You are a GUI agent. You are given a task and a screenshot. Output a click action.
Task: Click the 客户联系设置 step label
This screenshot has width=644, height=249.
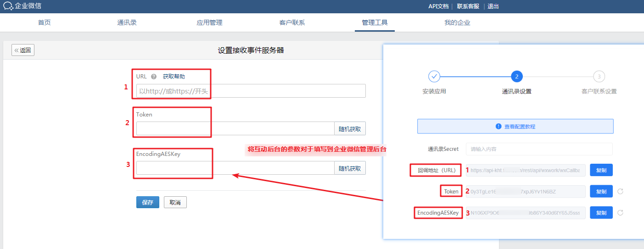(x=599, y=91)
